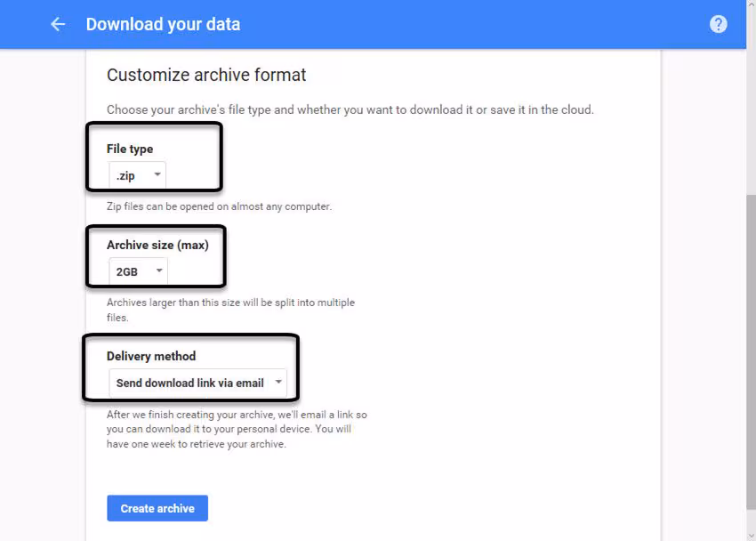Screen dimensions: 756x541
Task: Click the Customize archive format heading
Action: 206,75
